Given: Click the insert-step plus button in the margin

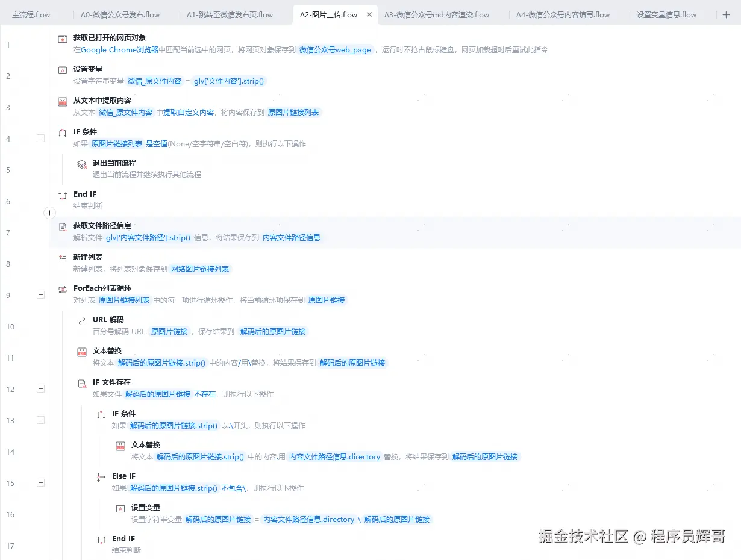Looking at the screenshot, I should (49, 213).
